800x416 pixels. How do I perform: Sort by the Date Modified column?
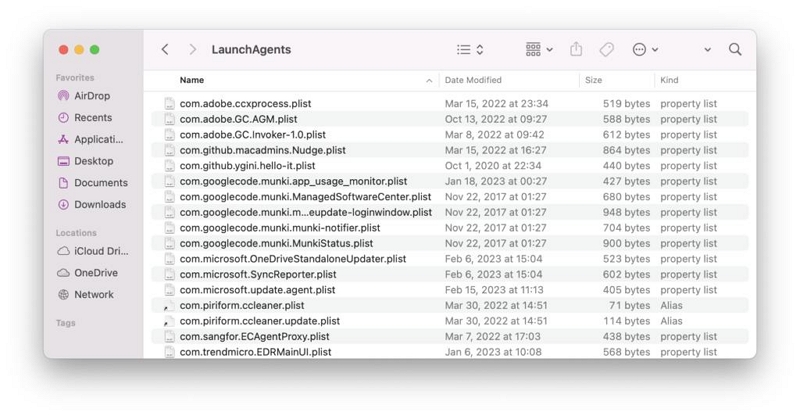click(x=473, y=80)
